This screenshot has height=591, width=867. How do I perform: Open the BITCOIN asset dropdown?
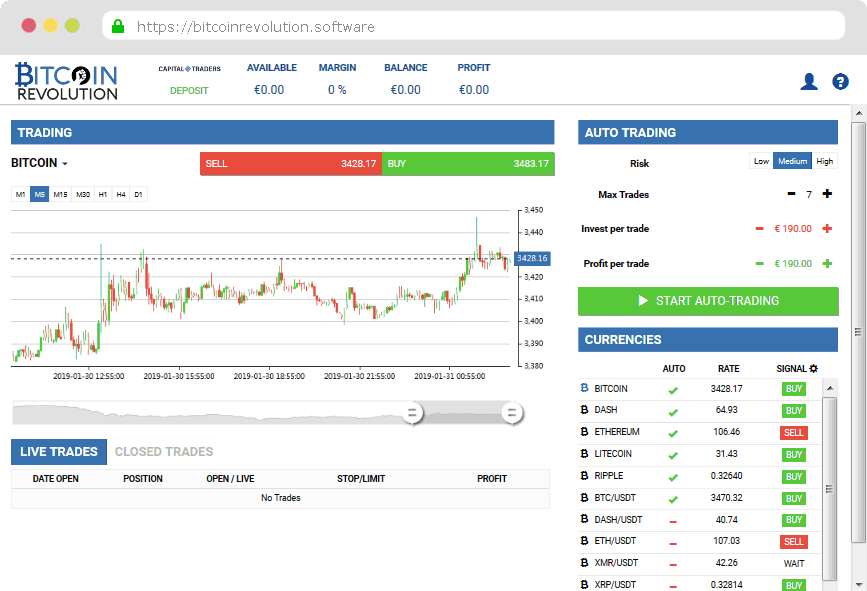[39, 163]
